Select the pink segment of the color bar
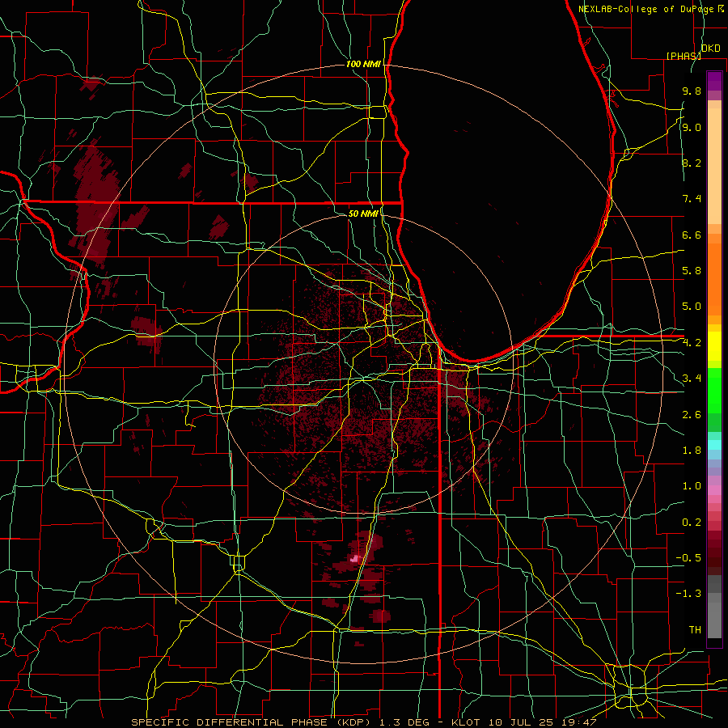Image resolution: width=728 pixels, height=728 pixels. coord(714,490)
